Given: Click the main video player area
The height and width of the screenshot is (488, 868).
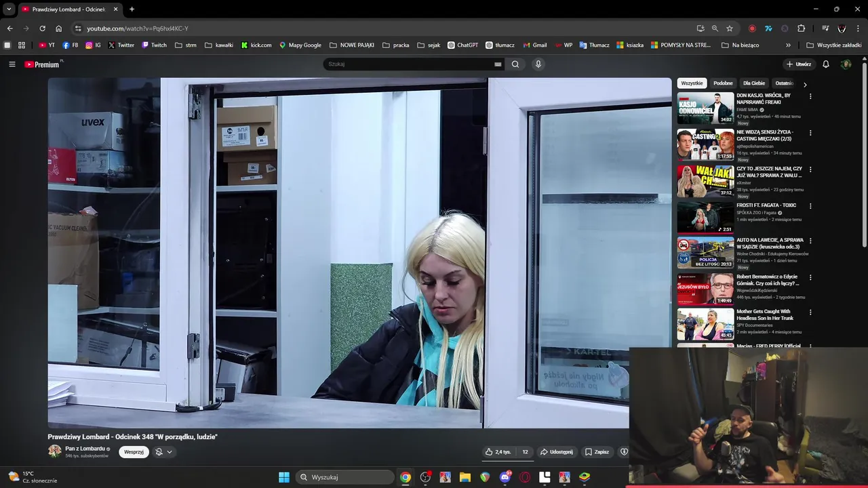Looking at the screenshot, I should [359, 253].
